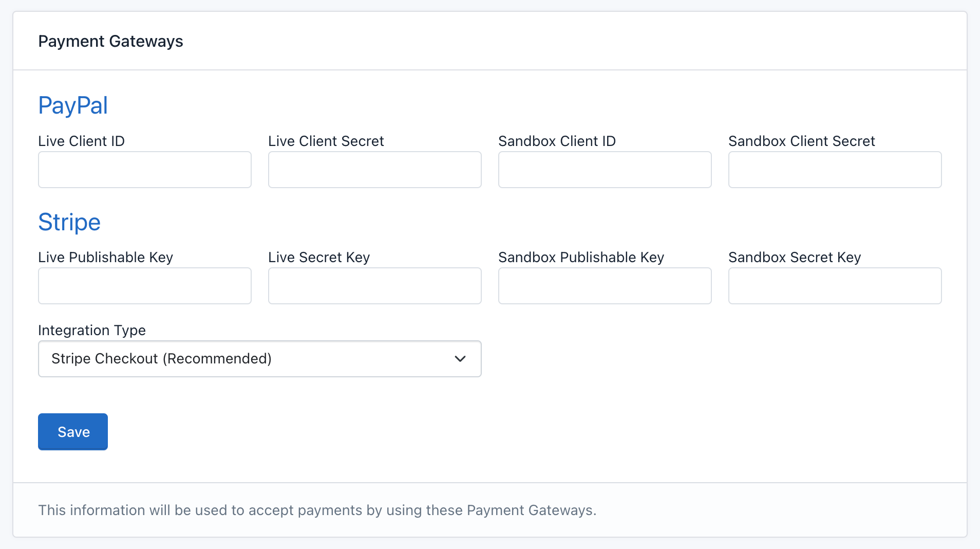Click the Payment Gateways title
The width and height of the screenshot is (980, 549).
coord(110,41)
